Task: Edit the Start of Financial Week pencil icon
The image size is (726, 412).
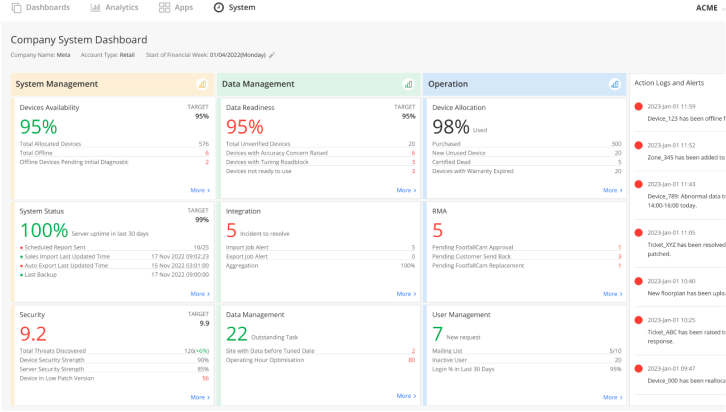Action: pyautogui.click(x=272, y=55)
